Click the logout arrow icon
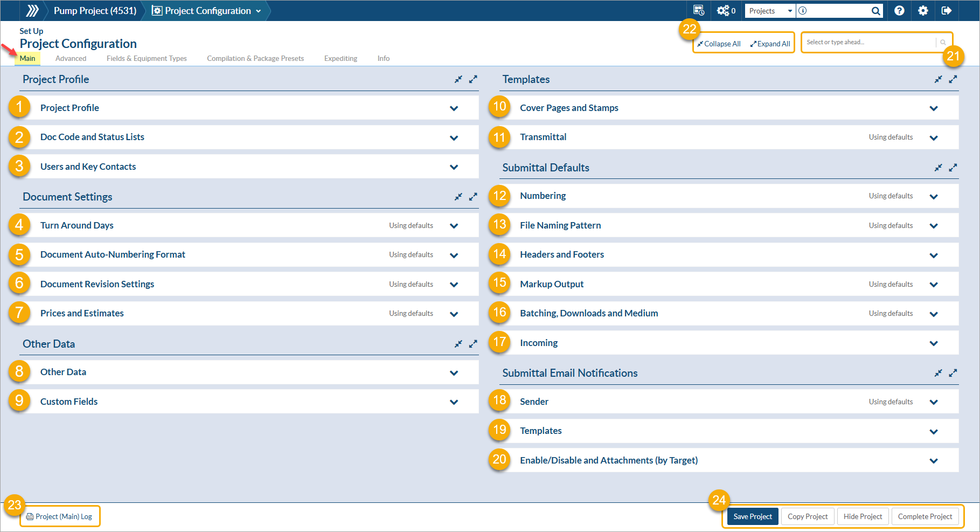Viewport: 980px width, 532px height. pyautogui.click(x=947, y=11)
